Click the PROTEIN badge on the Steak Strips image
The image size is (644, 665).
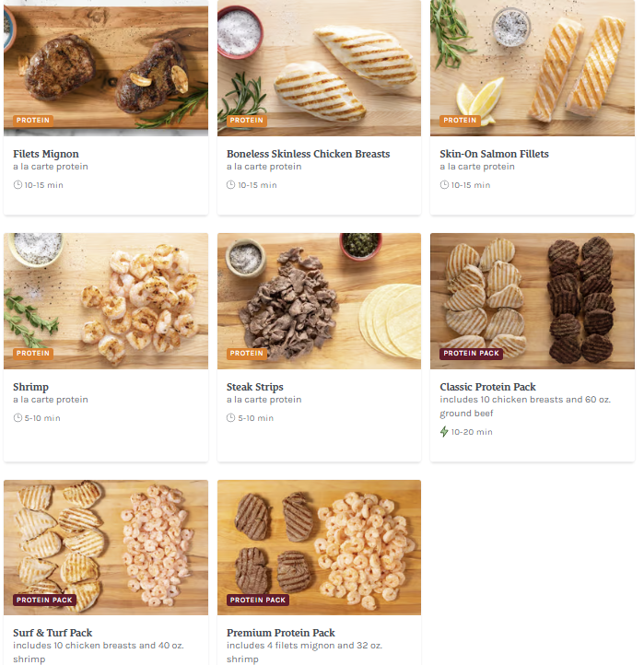point(247,354)
